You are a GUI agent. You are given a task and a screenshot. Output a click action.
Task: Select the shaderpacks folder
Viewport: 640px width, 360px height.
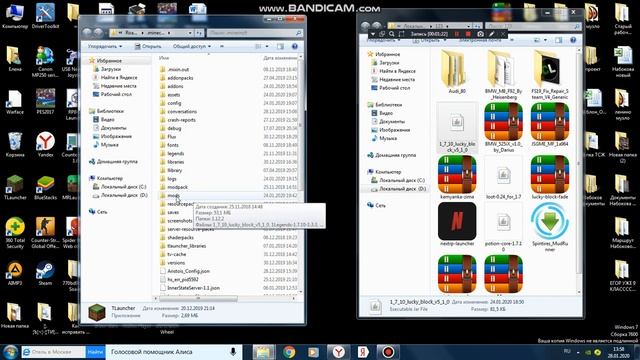click(x=180, y=237)
